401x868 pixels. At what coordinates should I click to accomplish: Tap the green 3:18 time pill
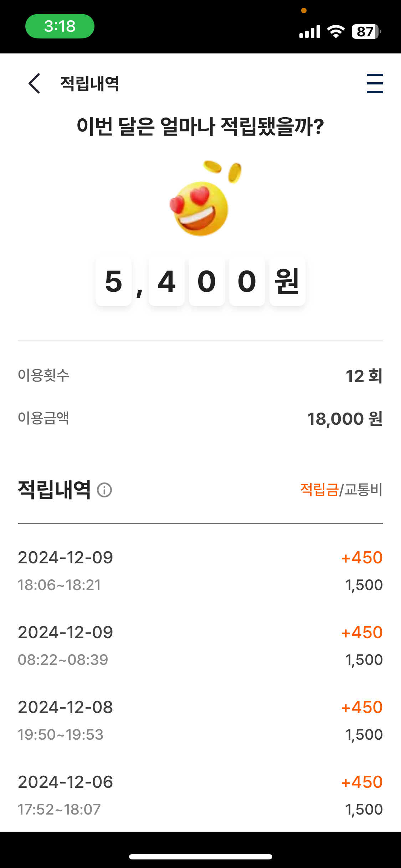pos(60,26)
